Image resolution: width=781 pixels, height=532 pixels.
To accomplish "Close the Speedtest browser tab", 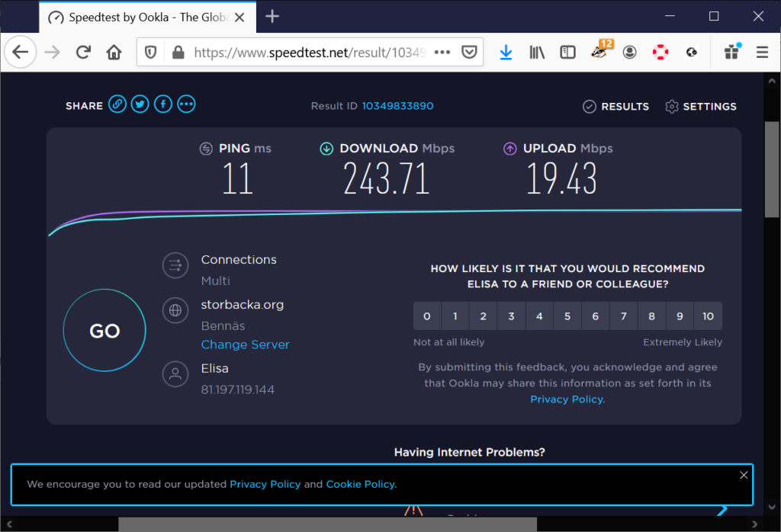I will click(x=239, y=18).
